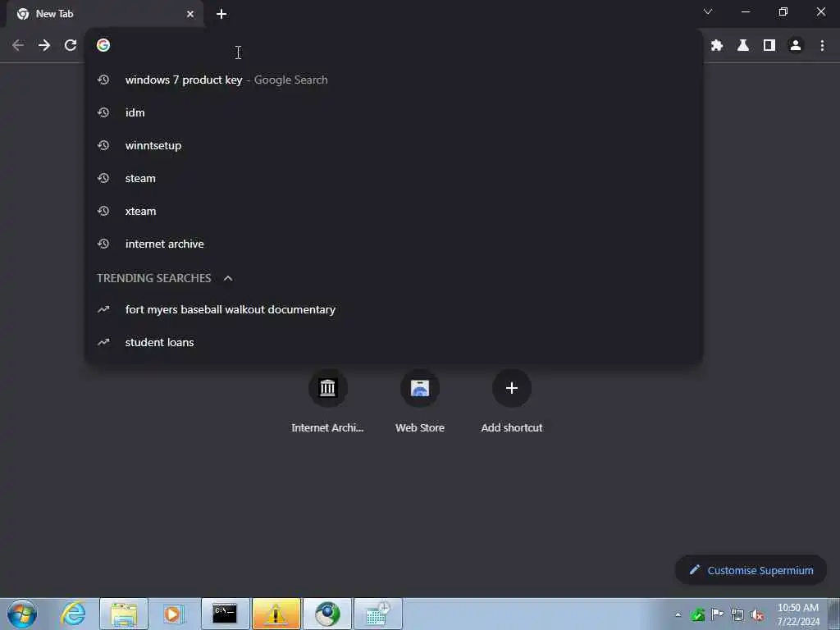840x630 pixels.
Task: Click the muted volume tray icon
Action: pos(757,614)
